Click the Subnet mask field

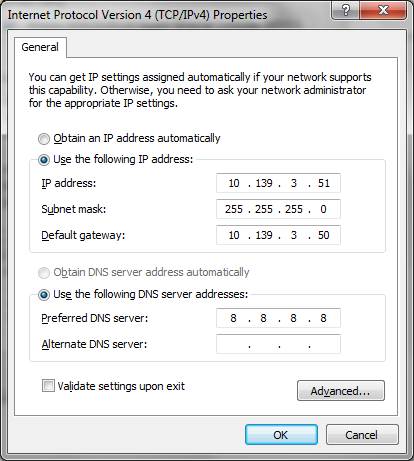pos(278,209)
